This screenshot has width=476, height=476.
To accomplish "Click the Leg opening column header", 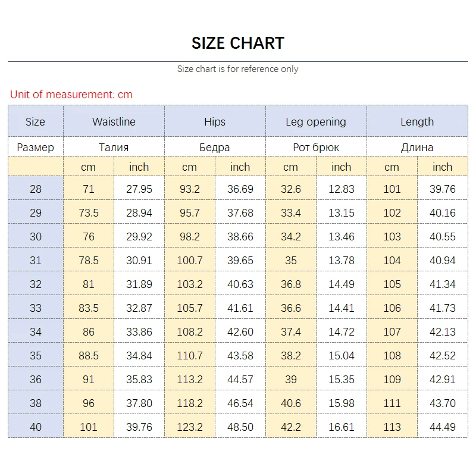I will click(x=316, y=122).
